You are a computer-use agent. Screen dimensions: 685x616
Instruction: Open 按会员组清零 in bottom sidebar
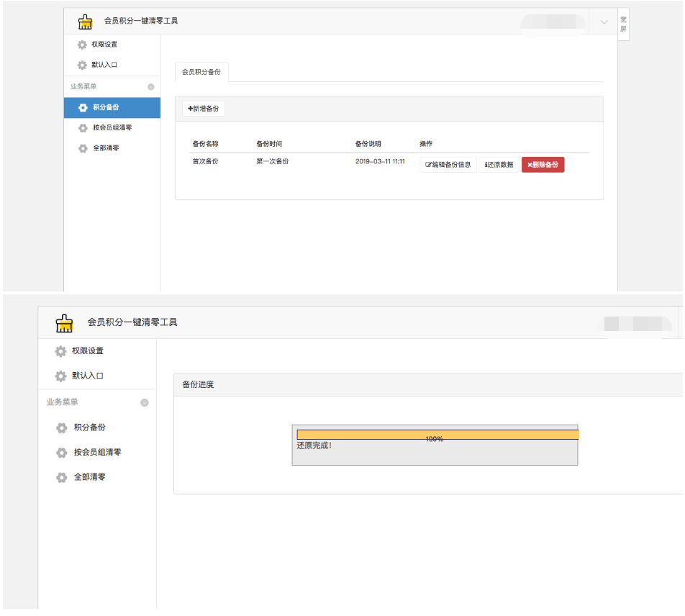[x=97, y=452]
